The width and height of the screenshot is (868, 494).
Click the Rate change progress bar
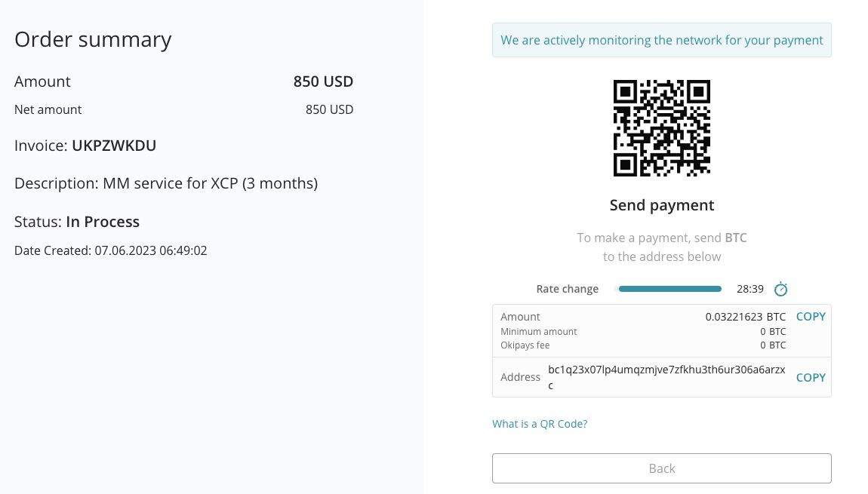pyautogui.click(x=669, y=289)
